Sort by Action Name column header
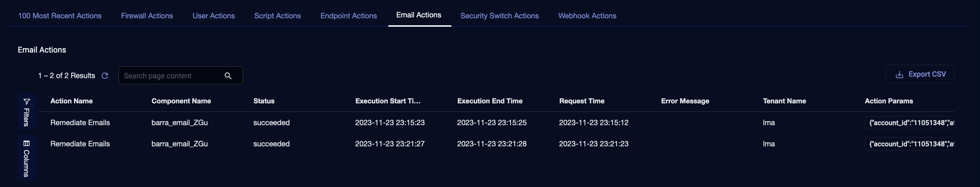The width and height of the screenshot is (980, 187). coord(71,101)
